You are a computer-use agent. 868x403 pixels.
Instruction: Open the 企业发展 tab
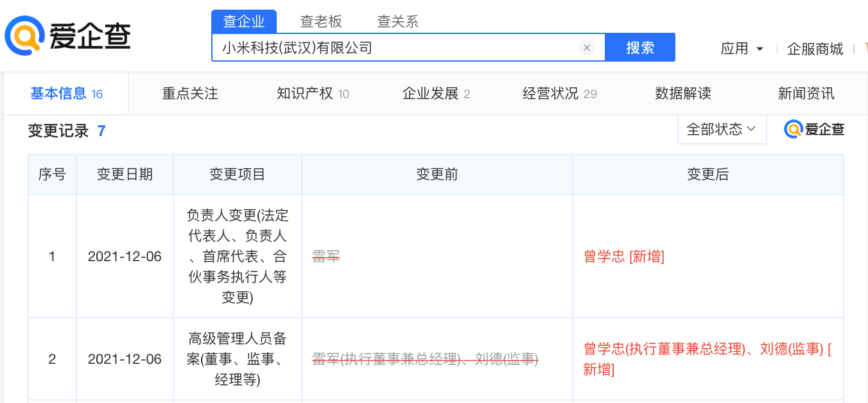[436, 94]
